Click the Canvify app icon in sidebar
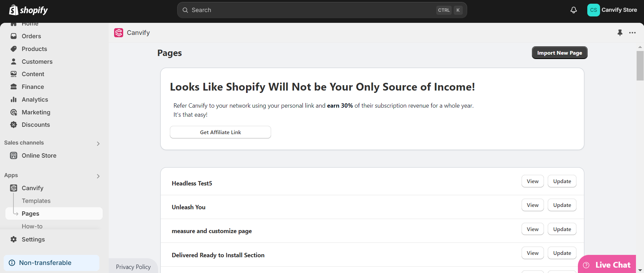 click(14, 188)
